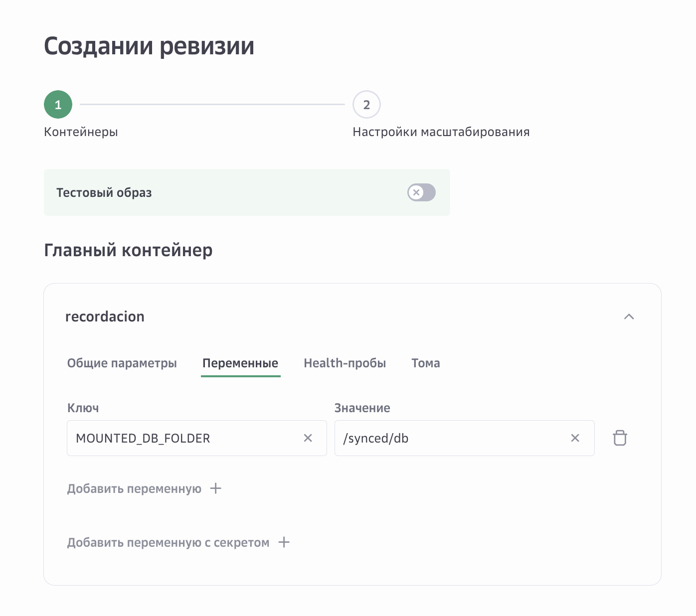Click the Добавить переменную link
Screen dimensions: 696x616
134,489
